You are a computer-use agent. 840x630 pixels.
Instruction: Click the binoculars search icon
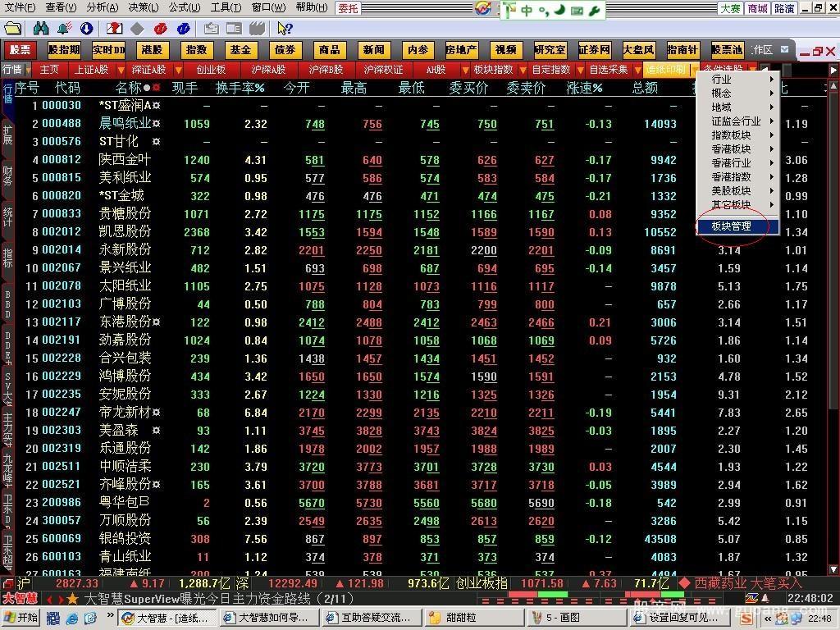[x=41, y=29]
